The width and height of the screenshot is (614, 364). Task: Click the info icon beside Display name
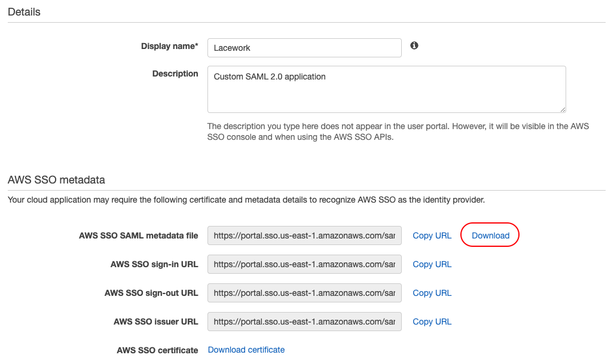414,45
